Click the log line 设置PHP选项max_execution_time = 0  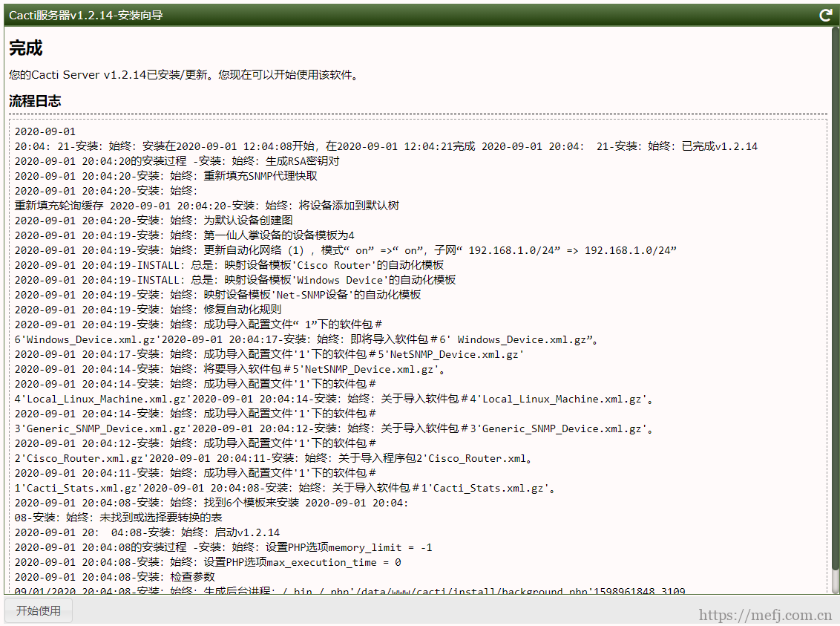208,562
